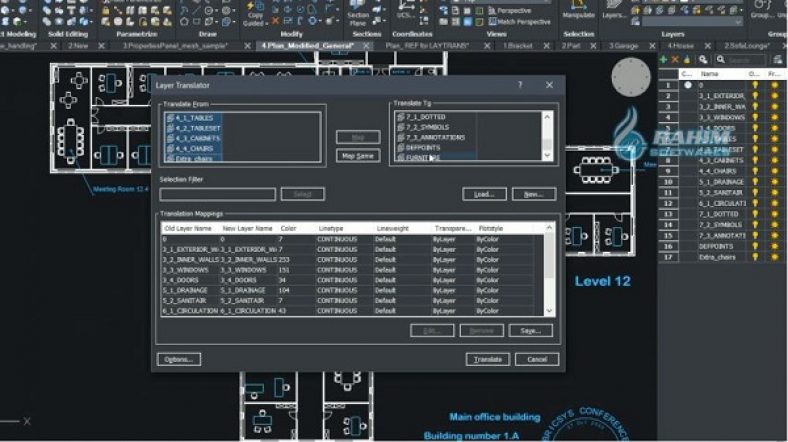Open the 3.Garage drawing tab
The image size is (788, 442).
[627, 46]
